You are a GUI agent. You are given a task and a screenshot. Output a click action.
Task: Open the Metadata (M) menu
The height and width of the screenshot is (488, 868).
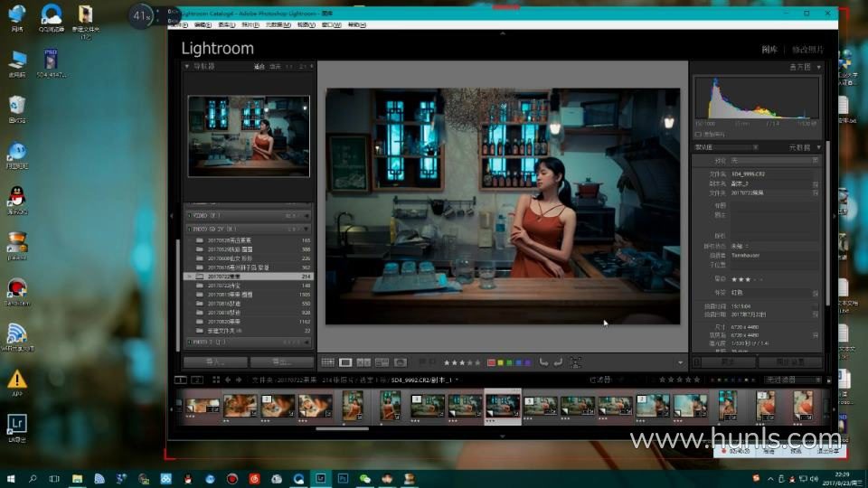[x=278, y=25]
